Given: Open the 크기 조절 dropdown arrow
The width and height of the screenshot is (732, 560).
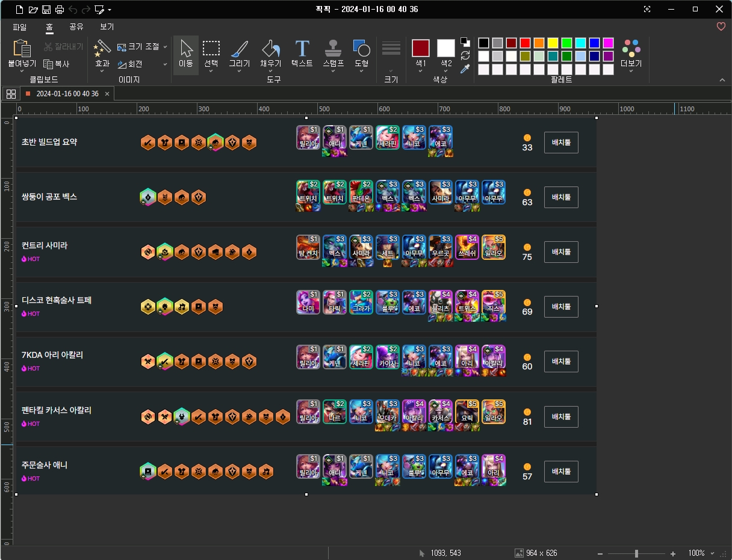Looking at the screenshot, I should click(165, 47).
